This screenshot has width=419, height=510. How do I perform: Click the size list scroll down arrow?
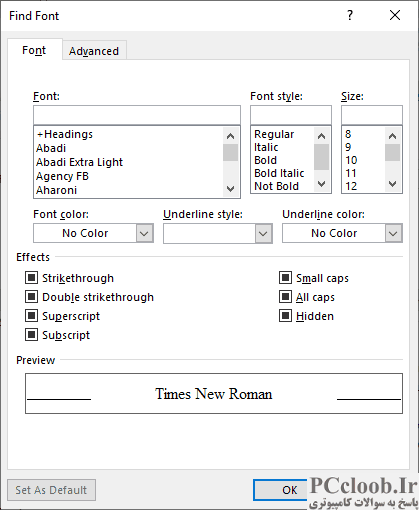tap(392, 184)
